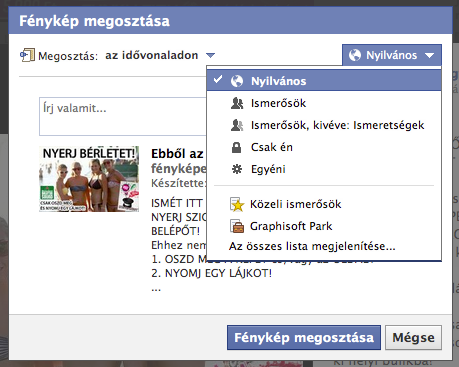Screen dimensions: 459x367
Task: Click the 'ISMÉT ITT' description line
Action: pyautogui.click(x=177, y=203)
